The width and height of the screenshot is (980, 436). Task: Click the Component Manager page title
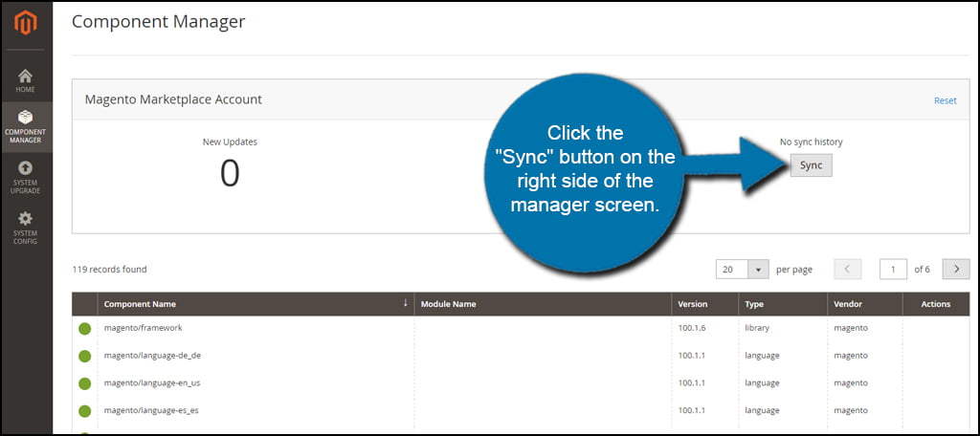tap(158, 22)
